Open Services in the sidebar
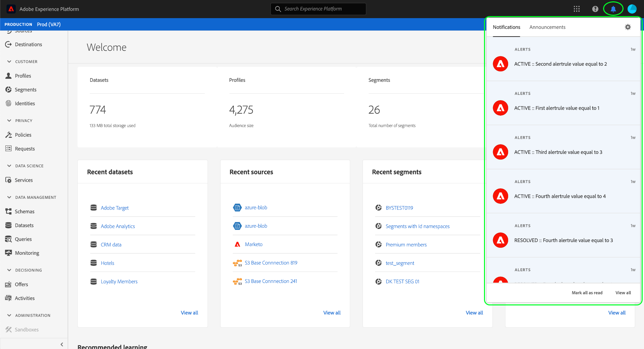 [x=19, y=180]
